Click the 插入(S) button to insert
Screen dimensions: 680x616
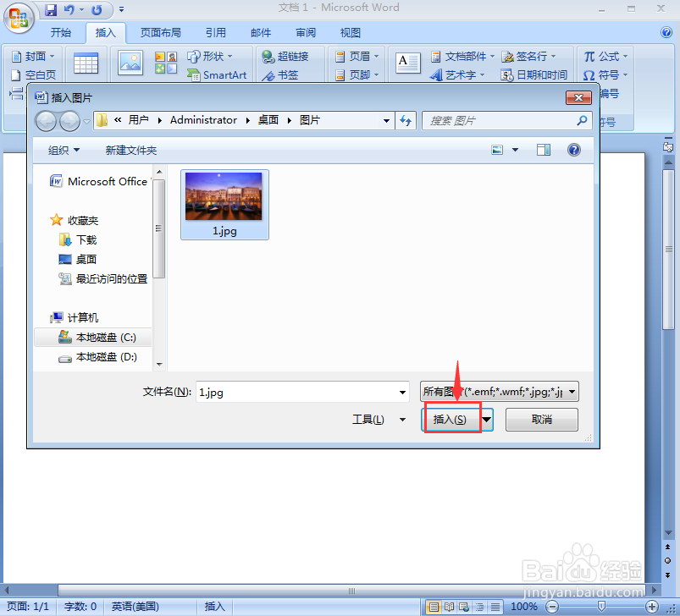[451, 419]
